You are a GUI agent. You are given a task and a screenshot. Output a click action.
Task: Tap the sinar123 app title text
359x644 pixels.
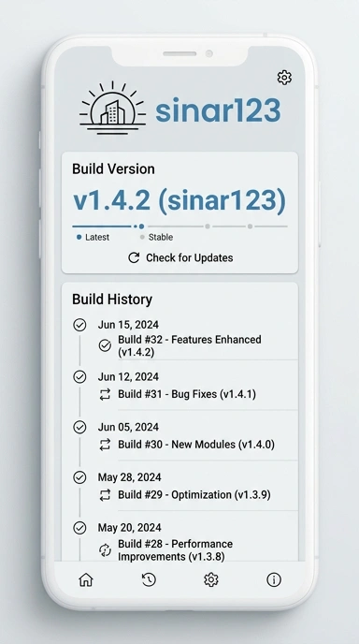click(x=218, y=110)
